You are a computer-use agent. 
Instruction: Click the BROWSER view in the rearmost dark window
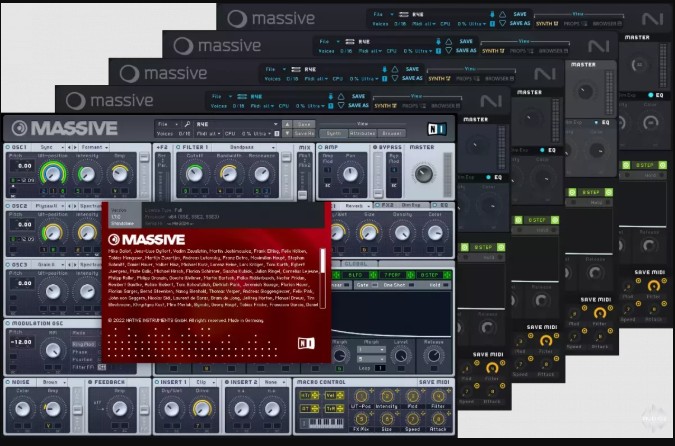pos(607,23)
